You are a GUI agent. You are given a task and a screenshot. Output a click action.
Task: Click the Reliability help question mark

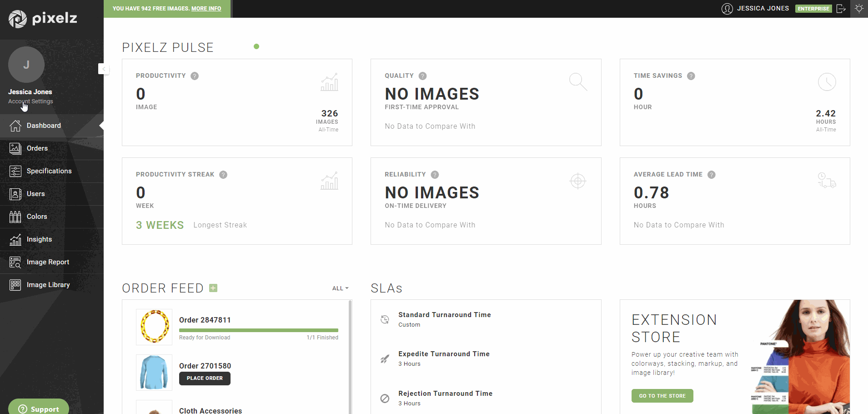click(x=435, y=175)
